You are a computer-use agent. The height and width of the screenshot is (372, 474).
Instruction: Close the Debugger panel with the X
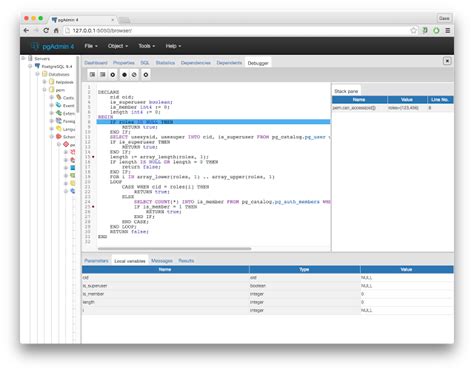(x=447, y=61)
